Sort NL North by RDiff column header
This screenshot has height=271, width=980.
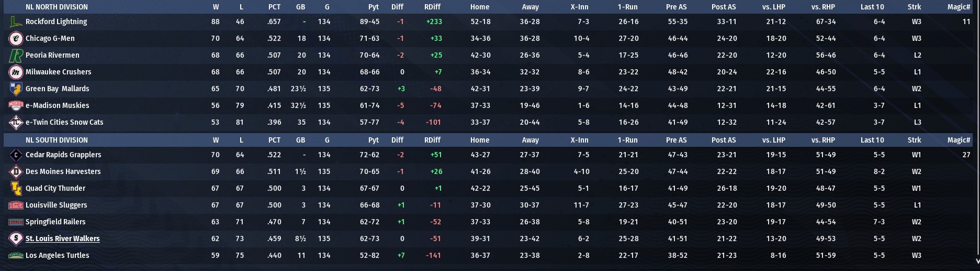[x=432, y=7]
